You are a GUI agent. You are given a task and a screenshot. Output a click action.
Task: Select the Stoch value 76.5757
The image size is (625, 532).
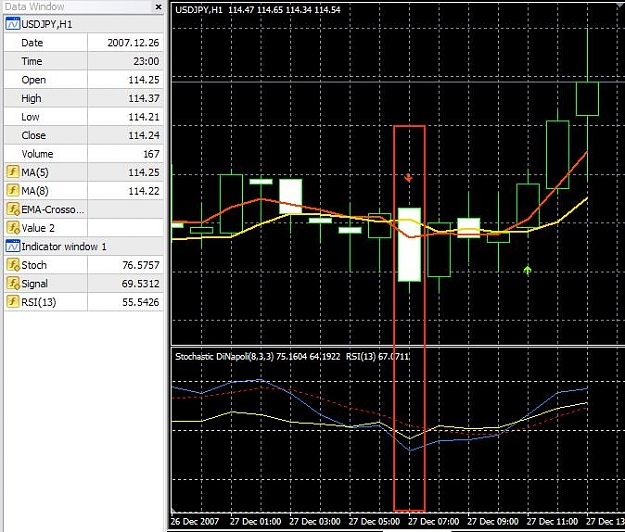click(x=141, y=265)
